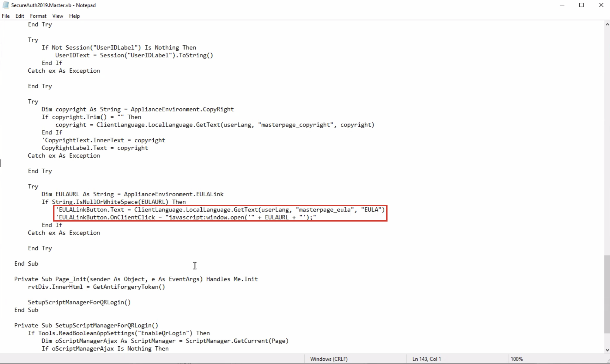Open the File menu
This screenshot has height=364, width=610.
[x=5, y=16]
